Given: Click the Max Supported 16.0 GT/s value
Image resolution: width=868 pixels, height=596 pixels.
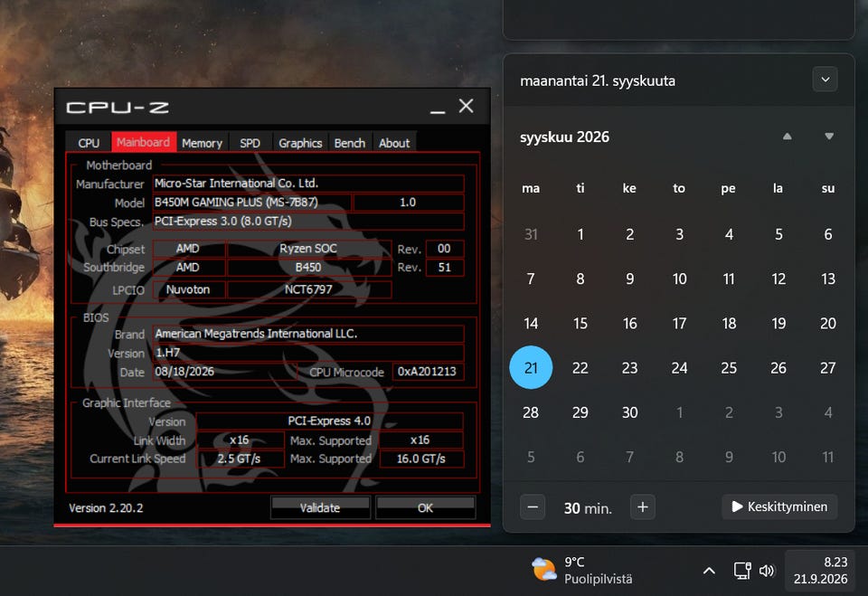Looking at the screenshot, I should click(x=421, y=459).
